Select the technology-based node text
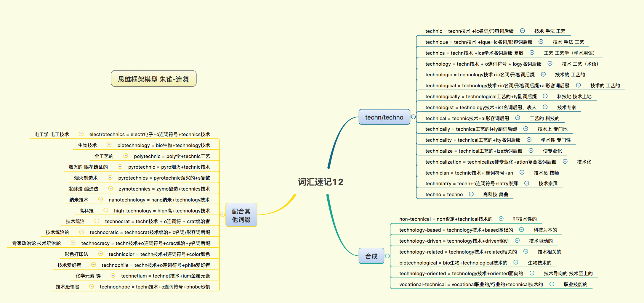This screenshot has width=644, height=303. [x=456, y=230]
